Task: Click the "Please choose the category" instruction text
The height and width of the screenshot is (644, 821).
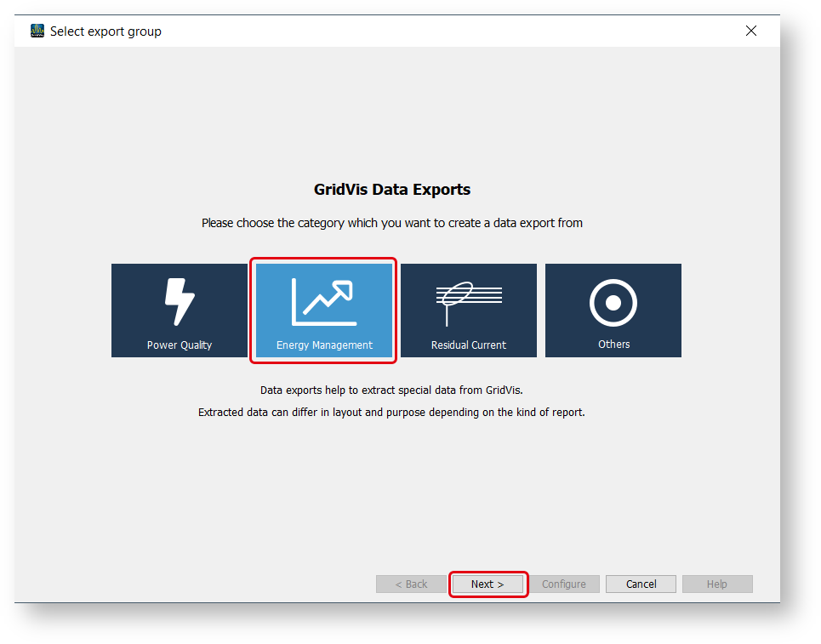Action: click(392, 223)
